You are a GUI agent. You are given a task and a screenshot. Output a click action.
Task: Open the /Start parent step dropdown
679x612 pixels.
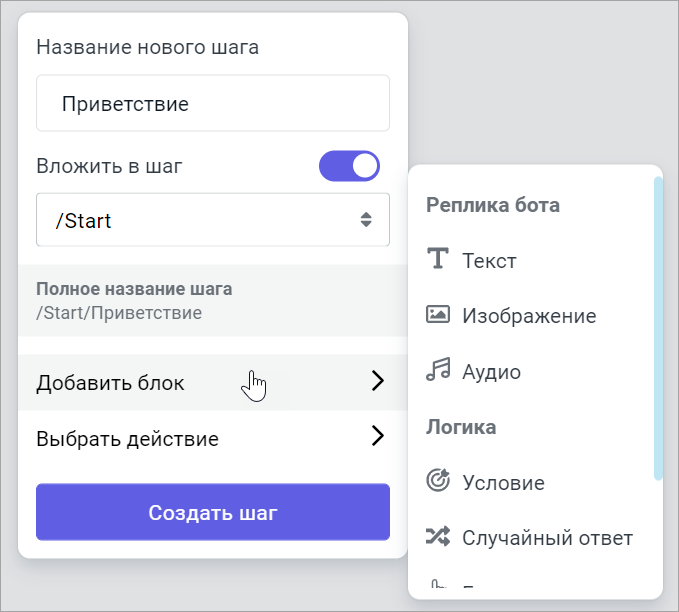point(212,220)
